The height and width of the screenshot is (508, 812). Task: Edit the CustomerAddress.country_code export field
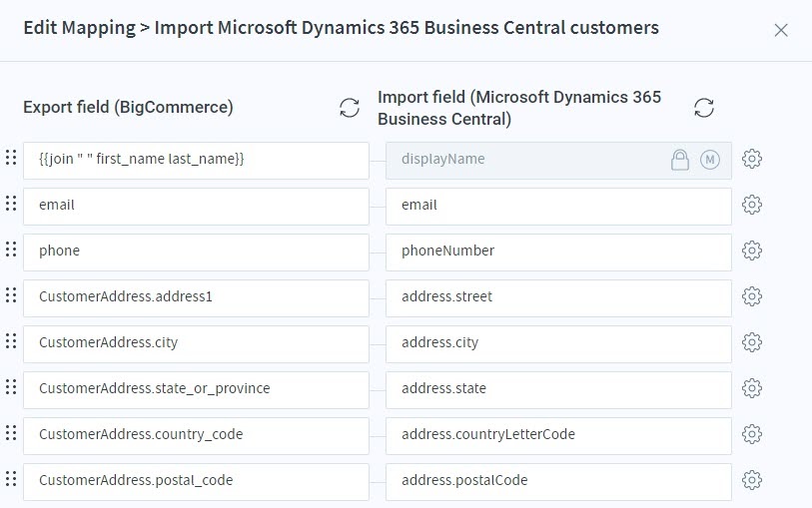click(x=196, y=436)
